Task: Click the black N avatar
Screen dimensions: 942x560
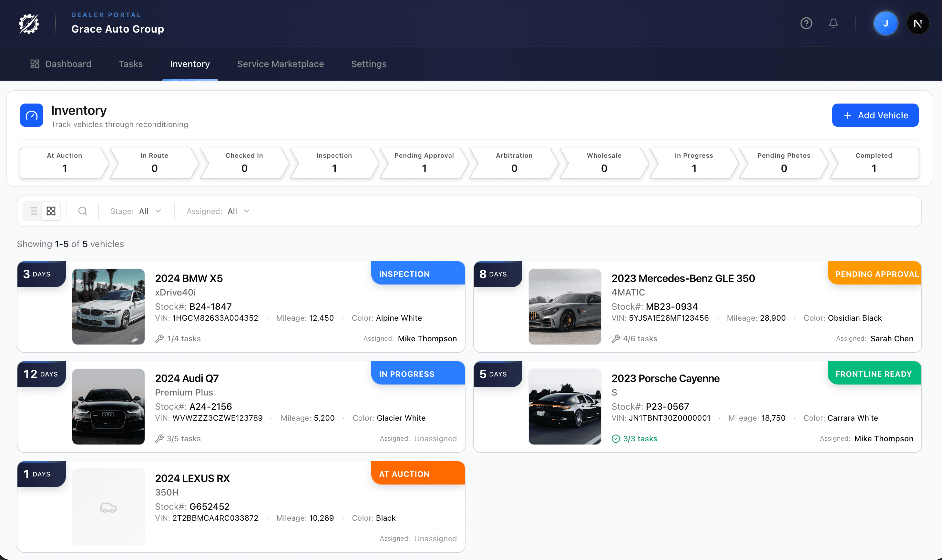Action: point(917,24)
